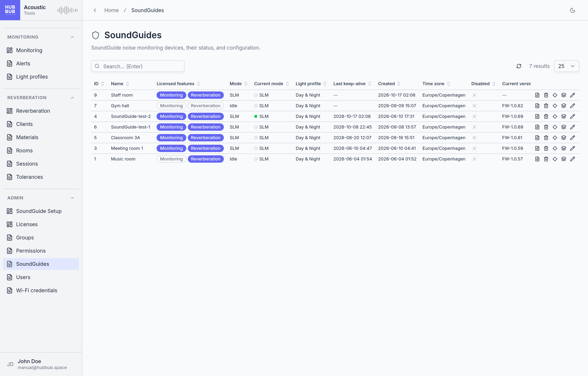The image size is (588, 376).
Task: Edit the Meeting room 1 device
Action: [572, 149]
